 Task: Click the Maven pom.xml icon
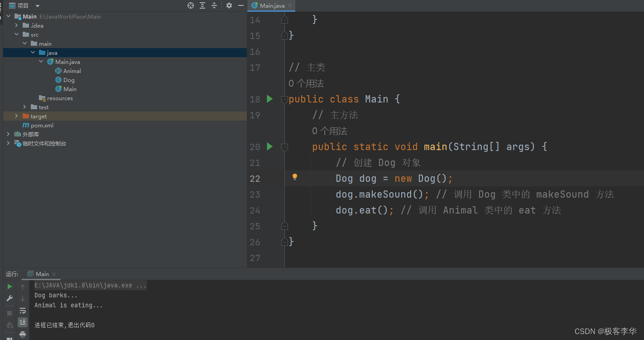26,125
